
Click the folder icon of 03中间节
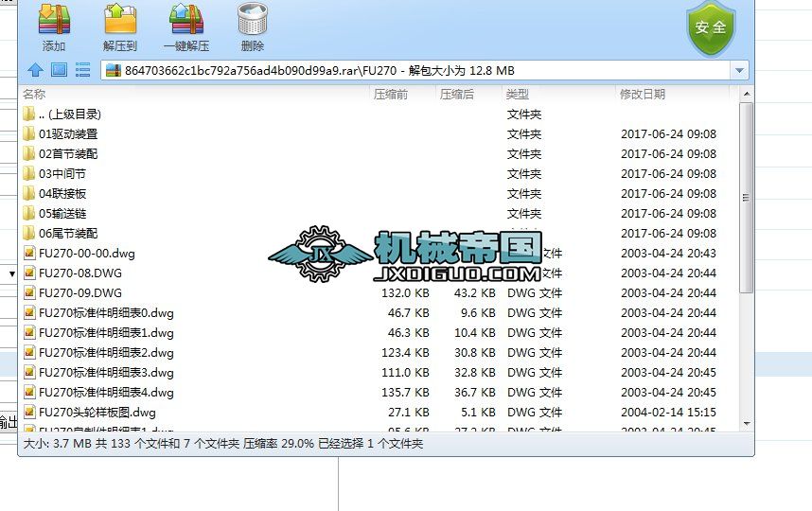click(x=29, y=173)
